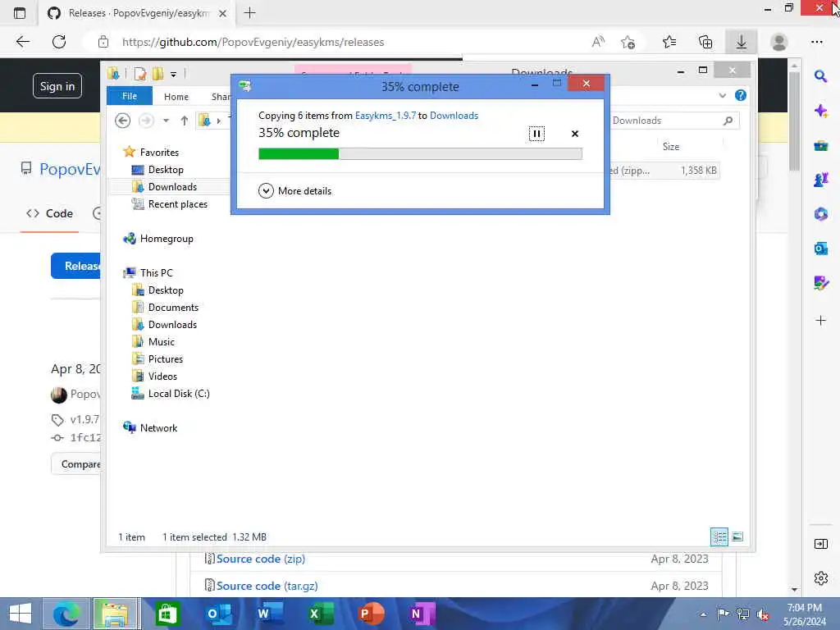Viewport: 840px width, 630px height.
Task: Click New folder icon in quick access toolbar
Action: pyautogui.click(x=157, y=74)
